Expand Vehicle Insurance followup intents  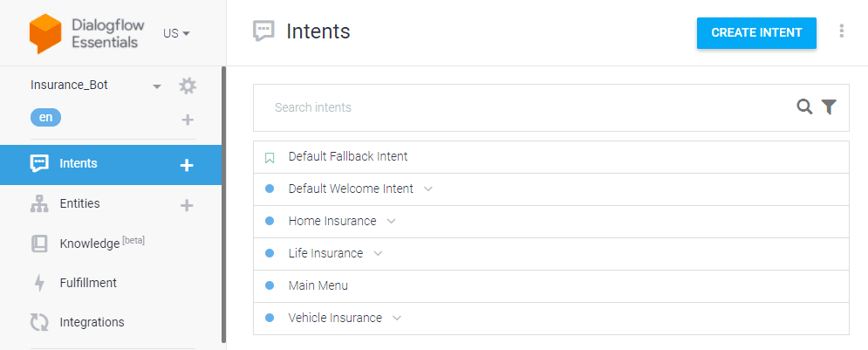pyautogui.click(x=396, y=318)
